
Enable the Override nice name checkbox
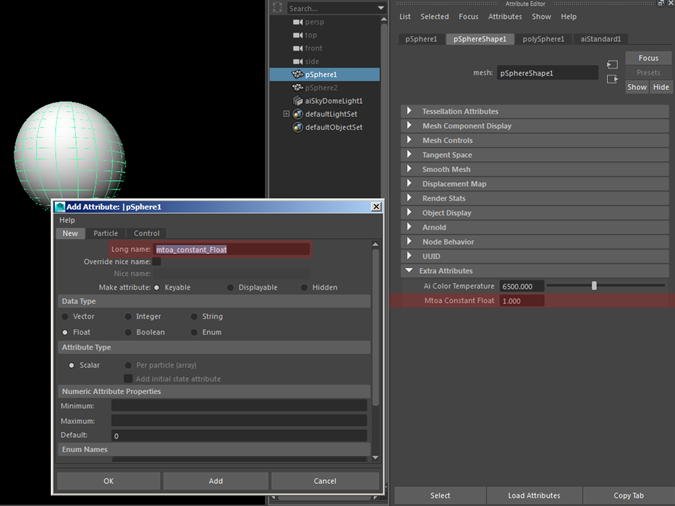click(157, 261)
